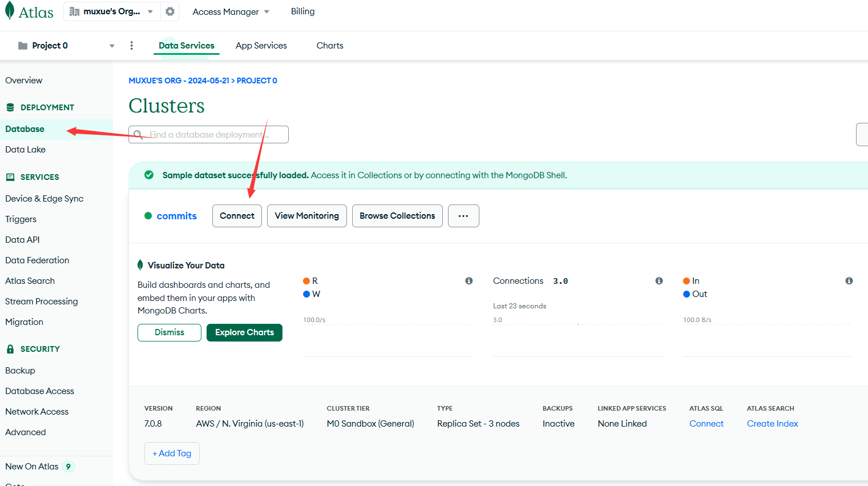Click the info icon on In/Out chart

click(849, 280)
